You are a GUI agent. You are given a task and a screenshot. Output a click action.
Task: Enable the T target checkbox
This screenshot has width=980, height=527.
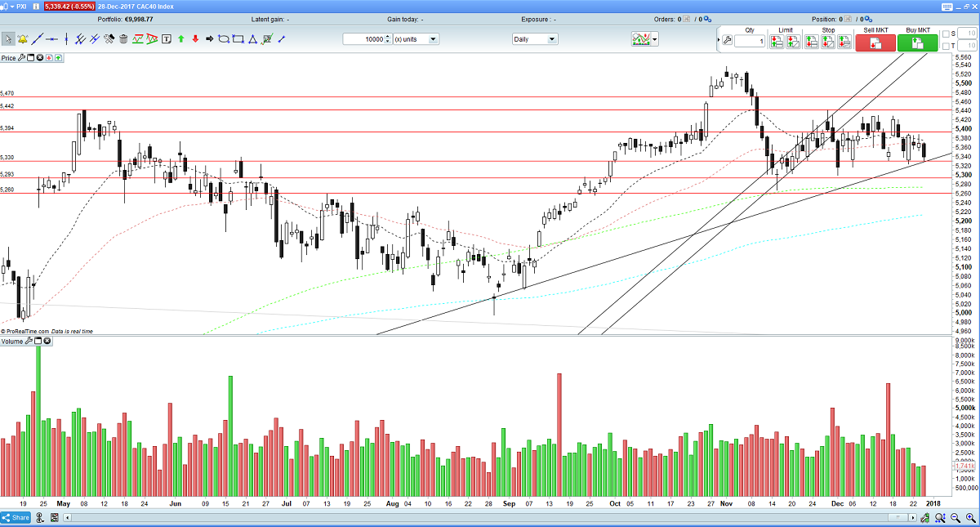click(x=945, y=47)
